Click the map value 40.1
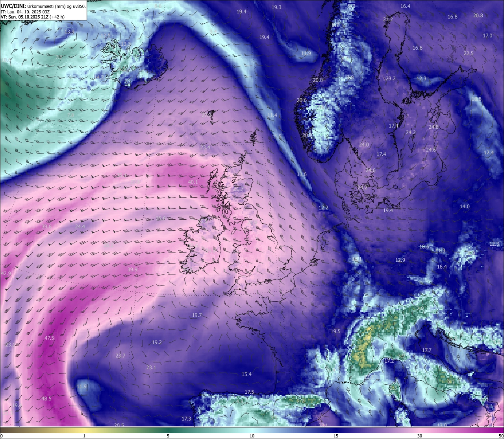Viewport: 504px width, 439px height. pos(193,182)
